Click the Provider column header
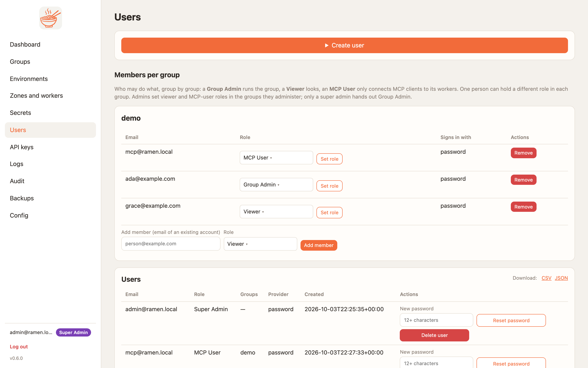 coord(278,294)
